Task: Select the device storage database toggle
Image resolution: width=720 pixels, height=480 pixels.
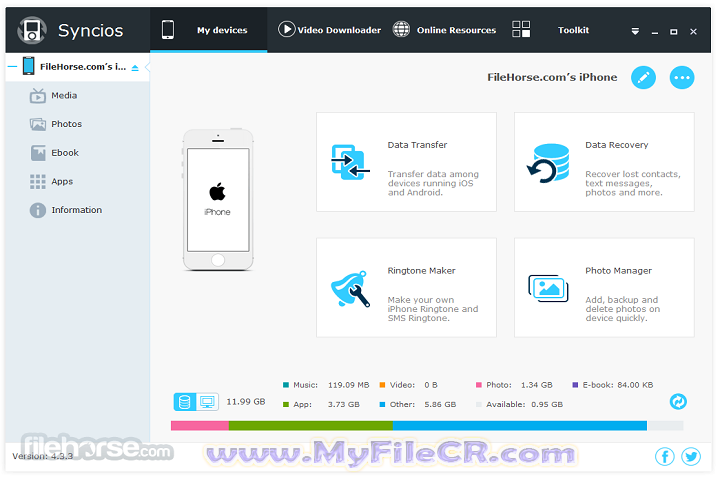Action: (x=185, y=402)
